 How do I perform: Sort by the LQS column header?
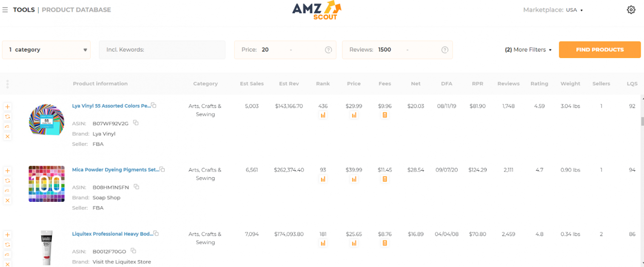pos(632,84)
